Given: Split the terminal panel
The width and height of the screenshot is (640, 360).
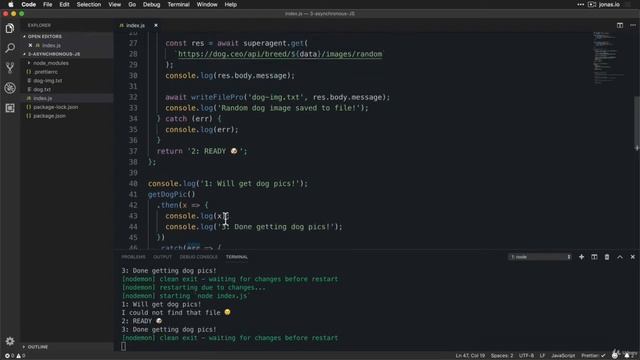Looking at the screenshot, I should pyautogui.click(x=594, y=257).
